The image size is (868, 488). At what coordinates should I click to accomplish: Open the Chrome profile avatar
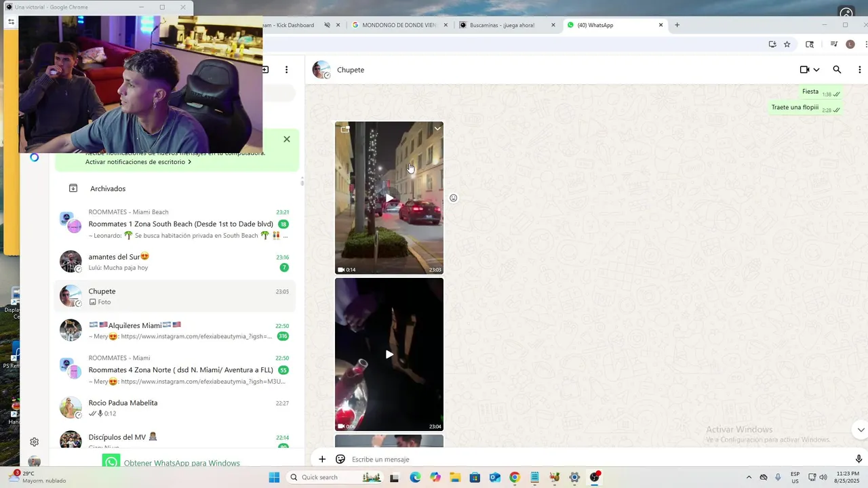pos(850,44)
